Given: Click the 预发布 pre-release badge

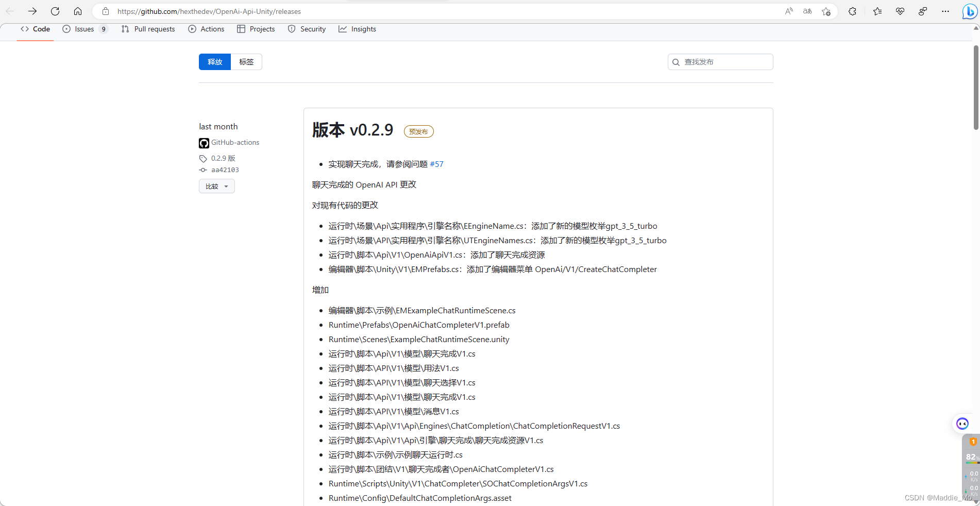Looking at the screenshot, I should (x=418, y=131).
